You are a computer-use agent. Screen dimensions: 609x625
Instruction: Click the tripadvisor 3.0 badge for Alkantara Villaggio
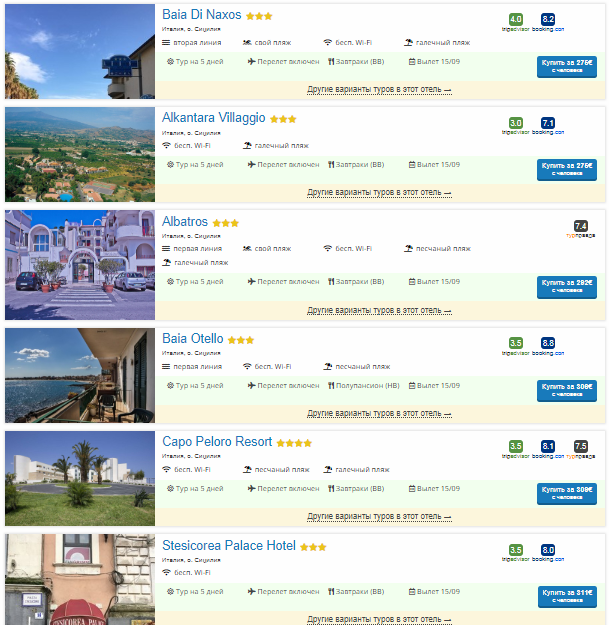(515, 123)
